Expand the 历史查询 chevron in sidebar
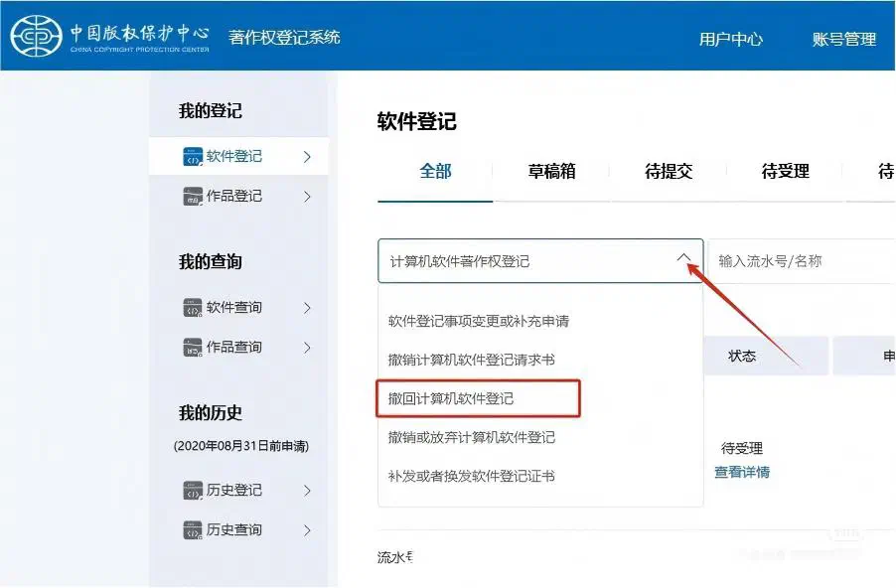Screen dimensions: 896x588 tap(307, 530)
